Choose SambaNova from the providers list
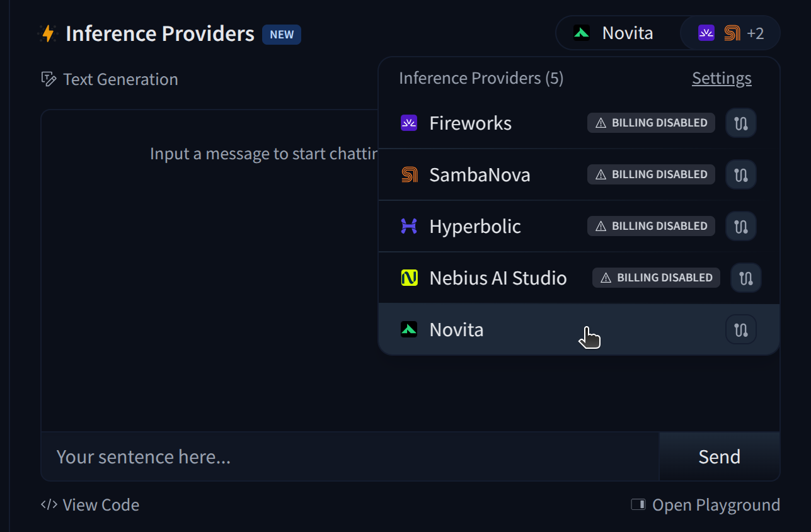 (480, 174)
